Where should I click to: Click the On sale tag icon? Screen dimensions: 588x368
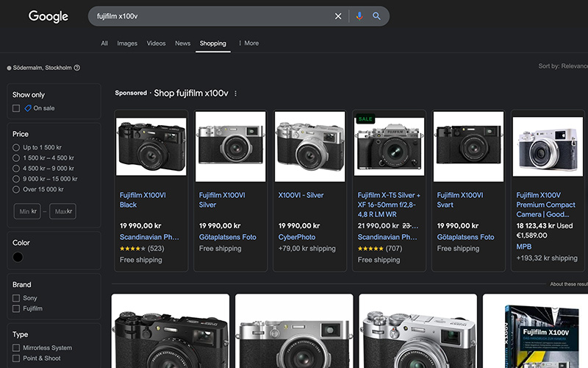tap(28, 108)
